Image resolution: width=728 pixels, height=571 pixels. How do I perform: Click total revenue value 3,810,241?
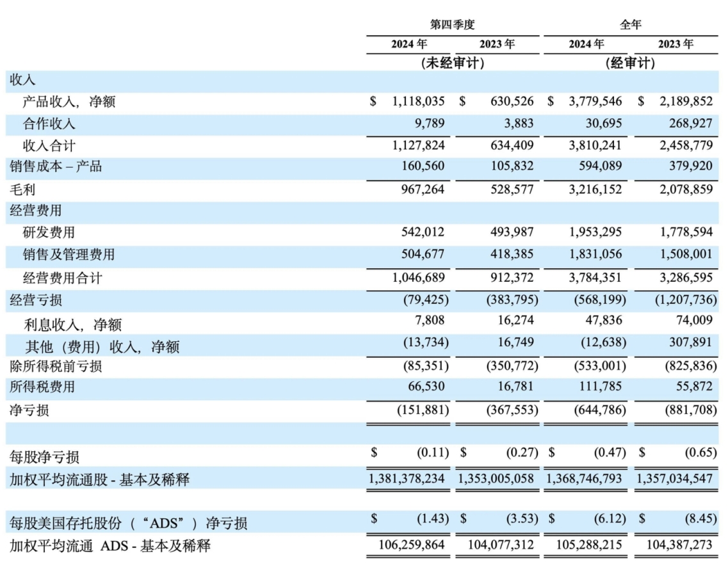(x=595, y=145)
